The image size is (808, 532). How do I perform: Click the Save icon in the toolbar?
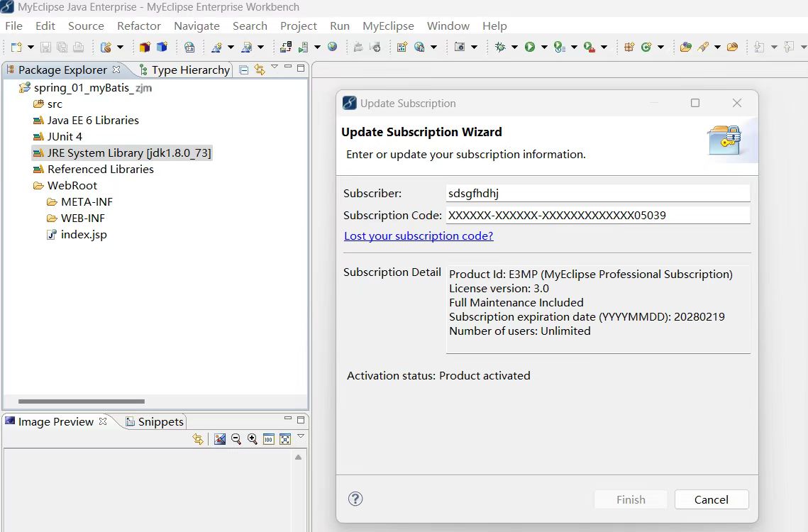point(46,48)
